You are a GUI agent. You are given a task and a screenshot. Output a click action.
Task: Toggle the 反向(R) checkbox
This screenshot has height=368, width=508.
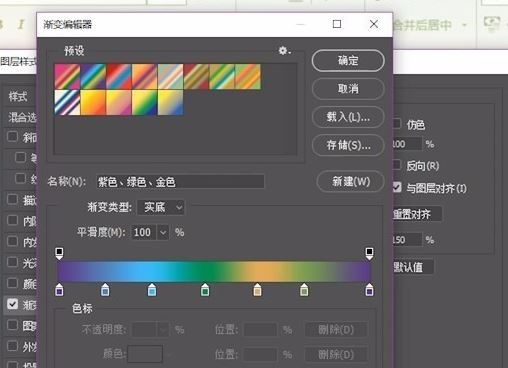point(397,165)
